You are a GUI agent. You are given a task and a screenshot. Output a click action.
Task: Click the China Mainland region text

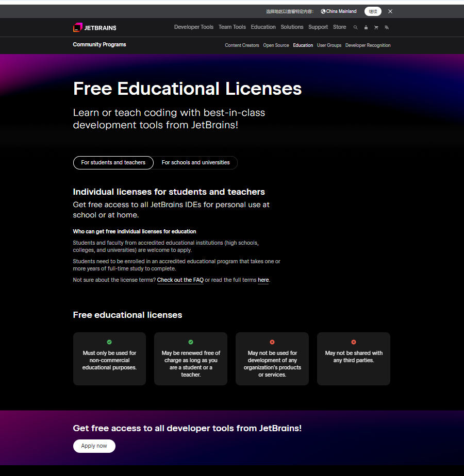click(x=341, y=11)
